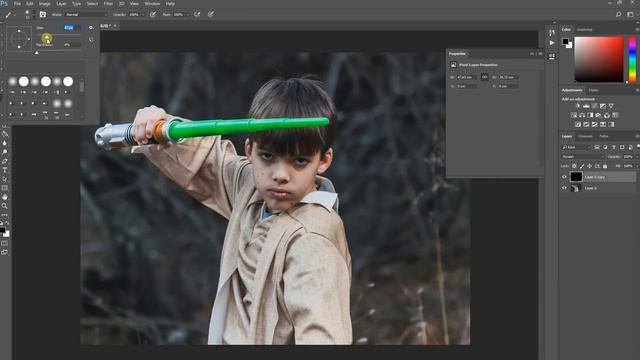Screen dimensions: 640x360
Task: Click the foreground color swatch in Color panel
Action: tap(565, 41)
